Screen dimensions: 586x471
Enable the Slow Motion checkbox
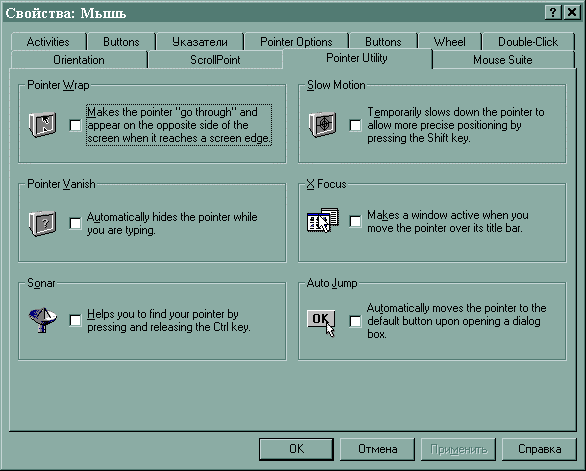tap(355, 125)
